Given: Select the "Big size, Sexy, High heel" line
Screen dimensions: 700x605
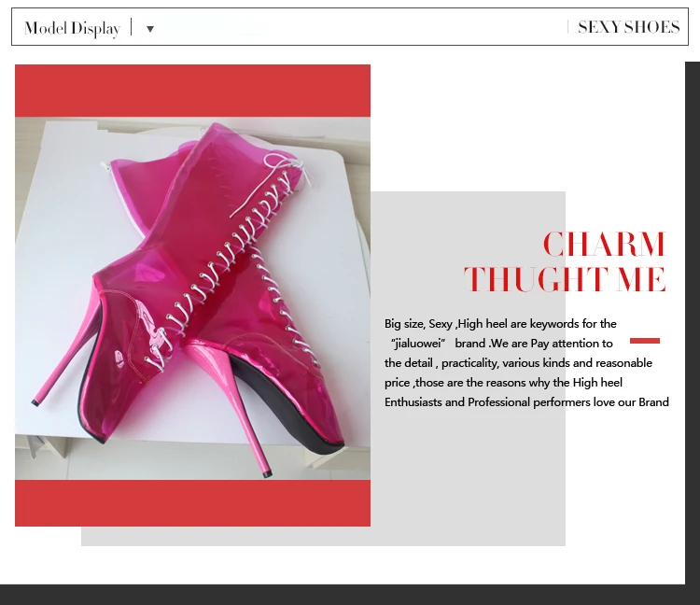Looking at the screenshot, I should pos(500,324).
